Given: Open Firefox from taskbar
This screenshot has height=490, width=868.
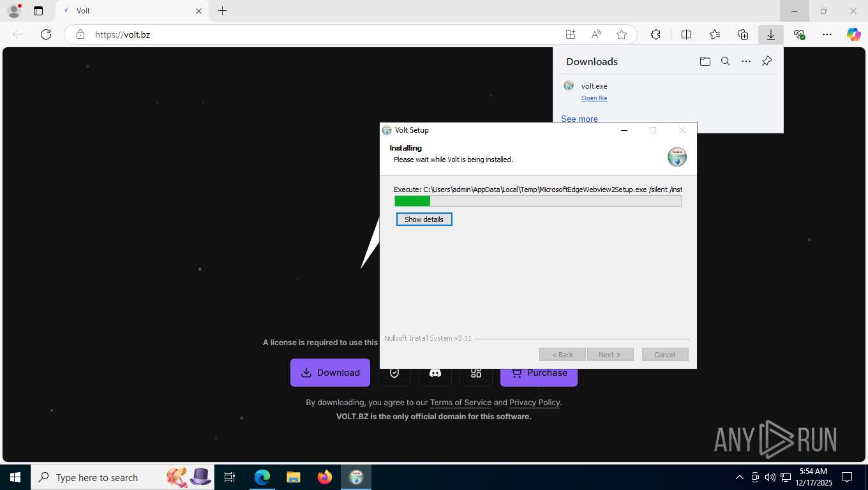Looking at the screenshot, I should pos(324,477).
